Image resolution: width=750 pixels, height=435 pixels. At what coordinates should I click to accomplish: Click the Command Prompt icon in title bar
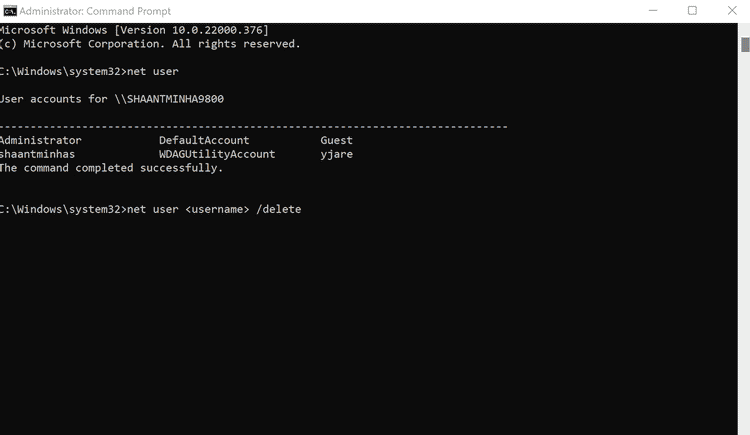[9, 10]
